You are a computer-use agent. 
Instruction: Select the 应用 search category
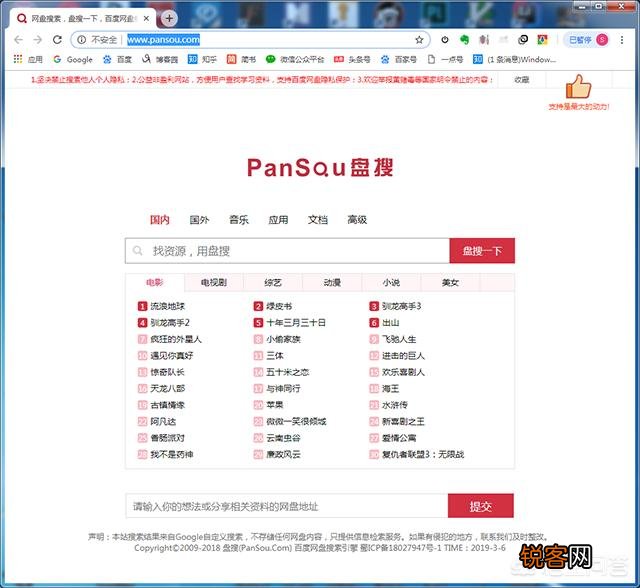coord(278,220)
